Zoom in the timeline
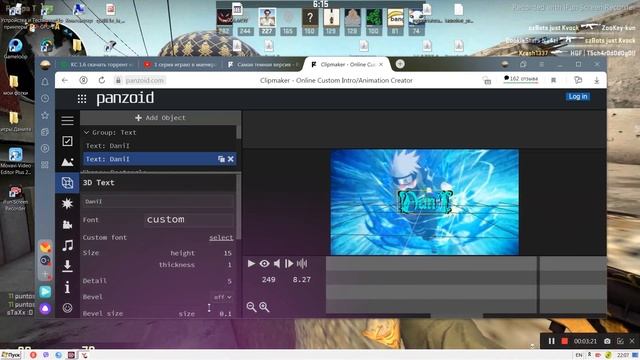 point(264,307)
